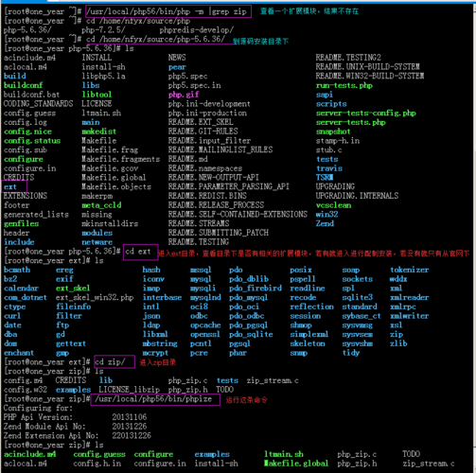This screenshot has width=476, height=473.
Task: Select the NEWS entry in the listing
Action: (177, 58)
